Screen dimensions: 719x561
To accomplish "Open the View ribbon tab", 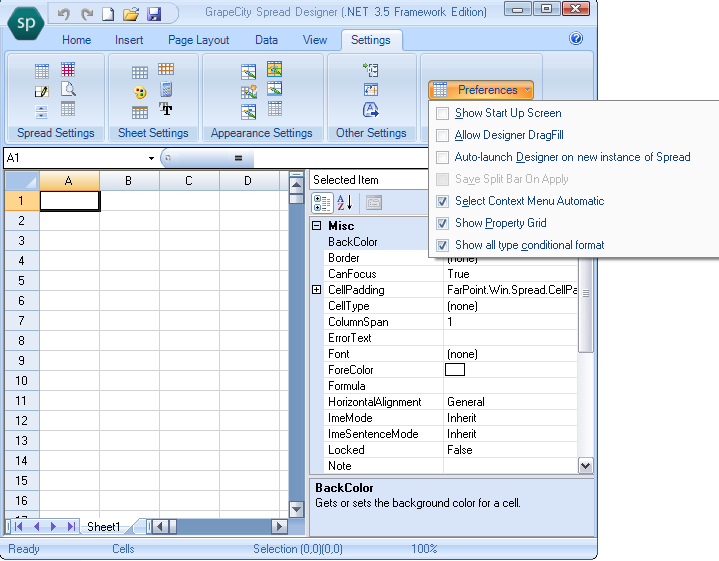I will (x=315, y=40).
